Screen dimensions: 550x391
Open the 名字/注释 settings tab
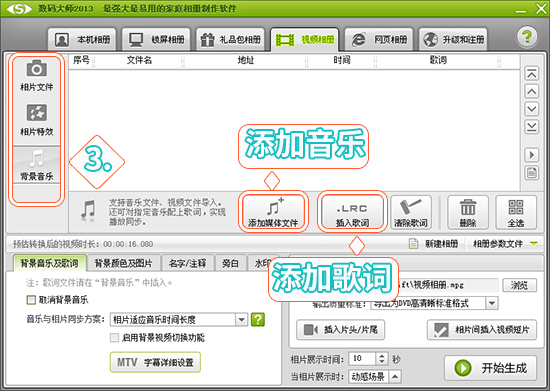click(187, 263)
